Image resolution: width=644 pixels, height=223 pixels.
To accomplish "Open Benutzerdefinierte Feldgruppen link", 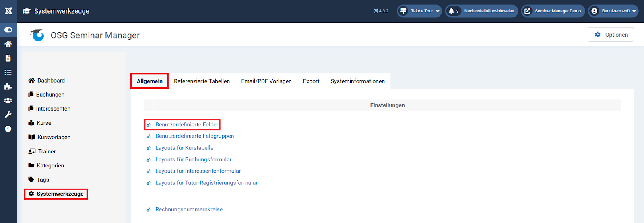I will pyautogui.click(x=195, y=136).
